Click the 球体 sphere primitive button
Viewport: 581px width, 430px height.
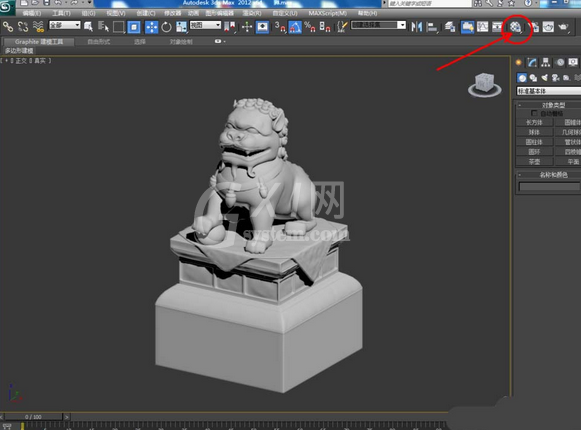(534, 132)
